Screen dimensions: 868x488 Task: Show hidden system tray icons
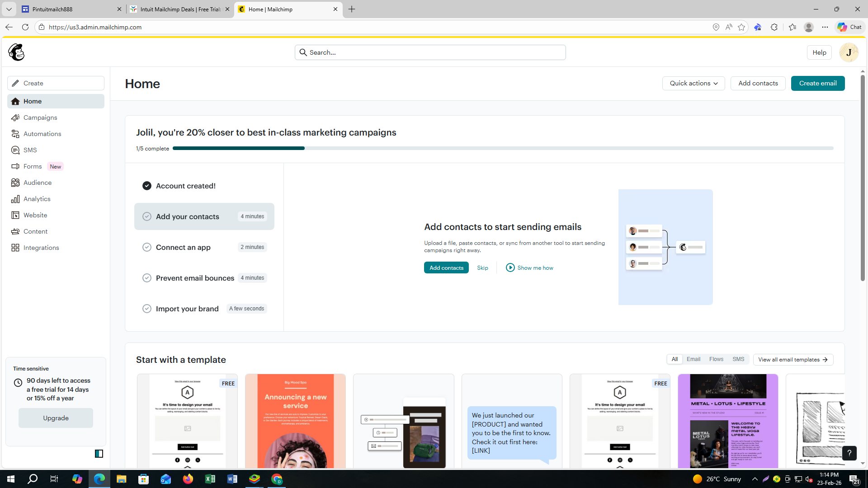755,479
